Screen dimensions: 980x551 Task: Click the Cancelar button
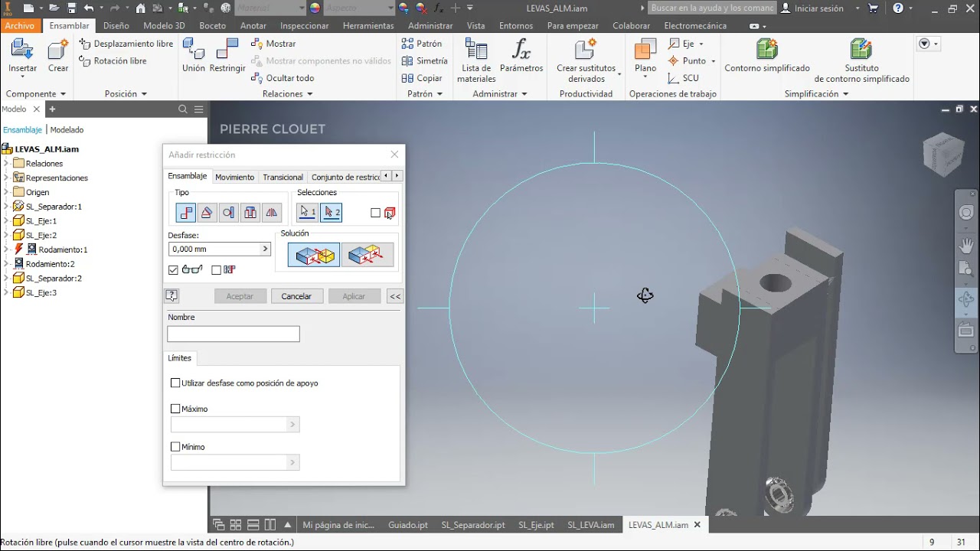click(296, 296)
